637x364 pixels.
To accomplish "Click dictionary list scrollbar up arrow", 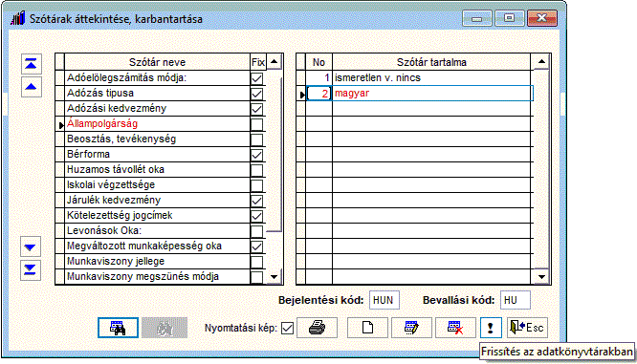I will (275, 62).
